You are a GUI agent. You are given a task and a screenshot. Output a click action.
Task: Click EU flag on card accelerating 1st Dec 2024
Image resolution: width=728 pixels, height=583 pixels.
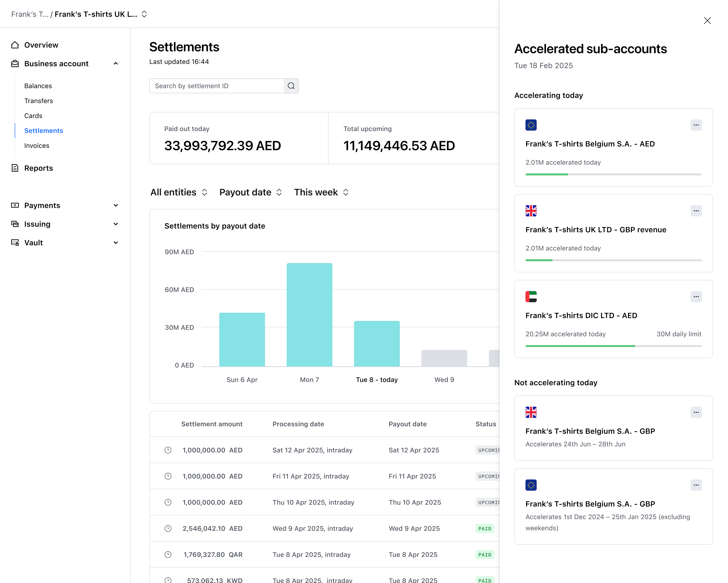531,485
